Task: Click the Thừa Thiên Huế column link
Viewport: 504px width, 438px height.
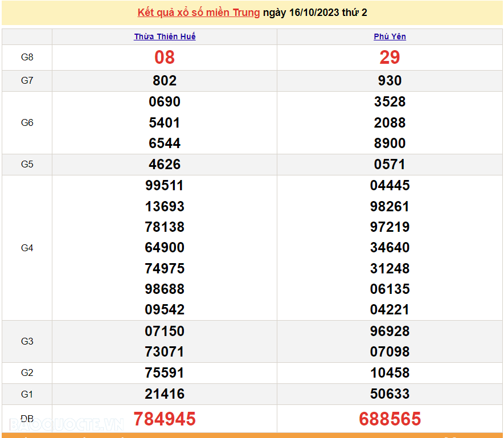Action: [165, 36]
